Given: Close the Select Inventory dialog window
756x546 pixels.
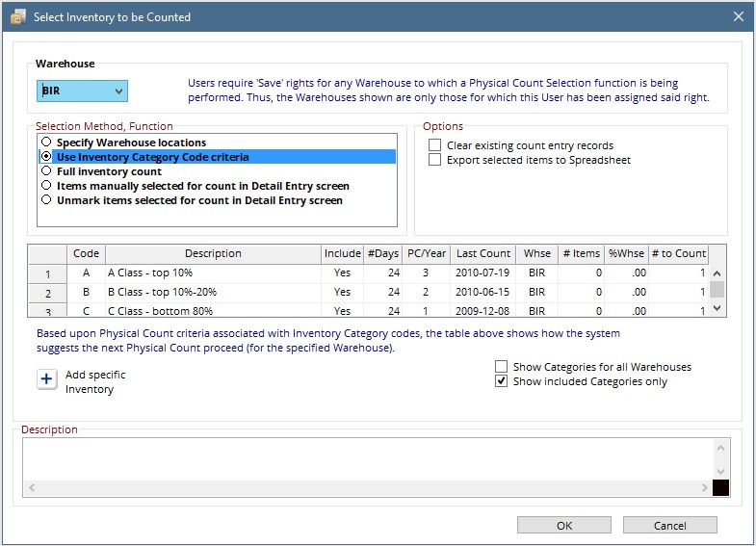Looking at the screenshot, I should coord(738,16).
